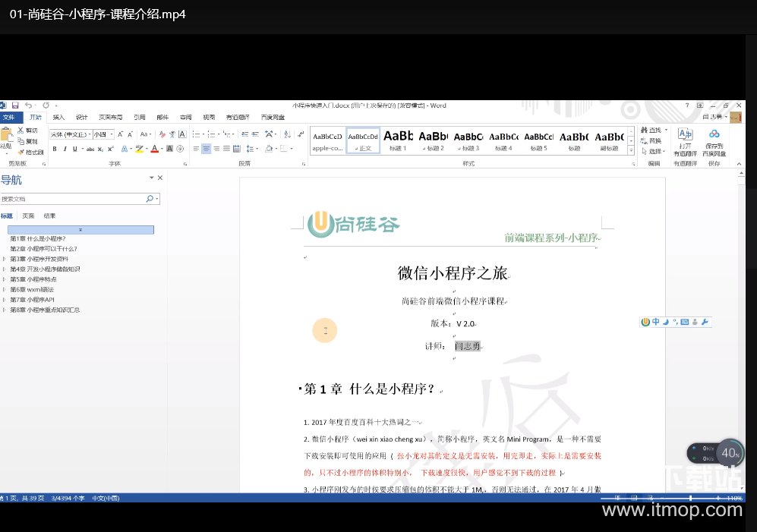The width and height of the screenshot is (757, 532).
Task: Click the Save icon in quick access toolbar
Action: 14,105
